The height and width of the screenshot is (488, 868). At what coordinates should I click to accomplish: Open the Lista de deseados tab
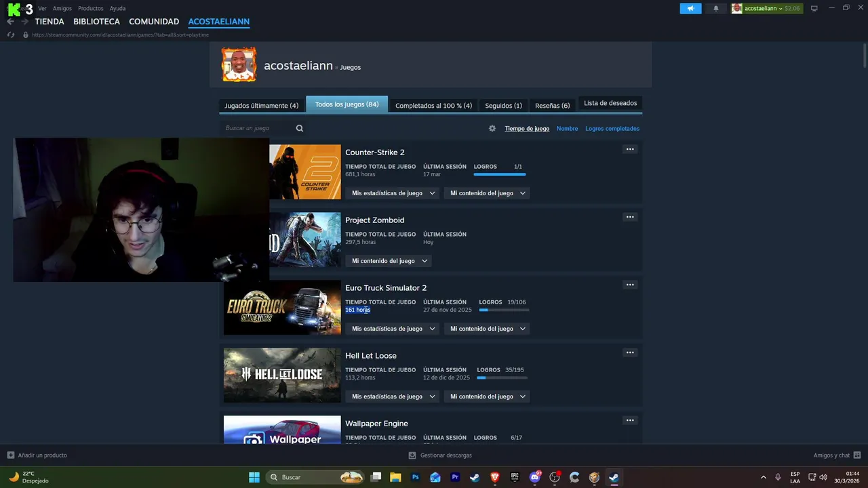pos(610,103)
